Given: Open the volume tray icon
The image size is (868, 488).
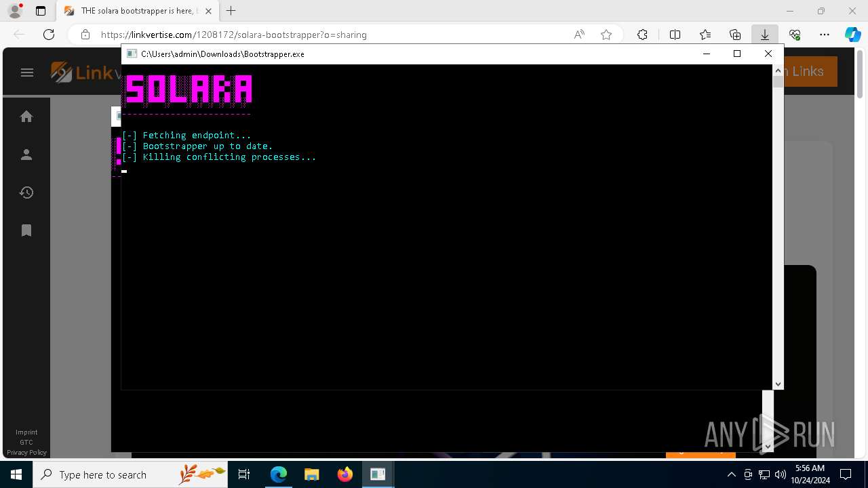Looking at the screenshot, I should coord(780,474).
